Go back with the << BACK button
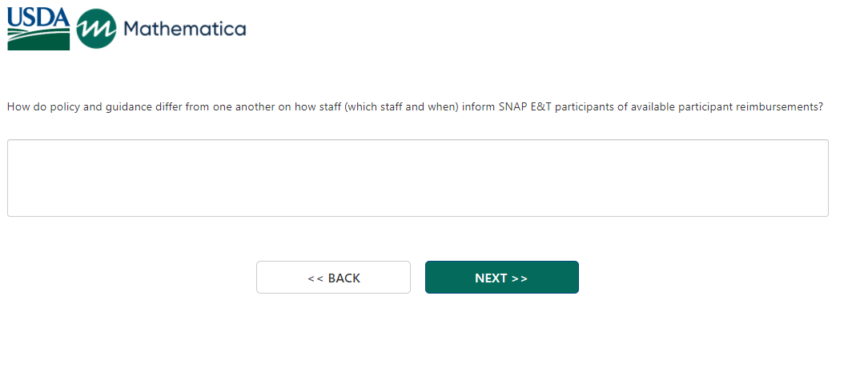 click(x=333, y=278)
